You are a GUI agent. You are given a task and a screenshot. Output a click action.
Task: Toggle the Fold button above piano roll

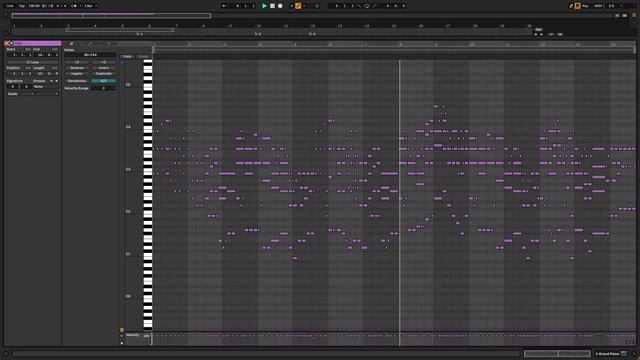coord(127,57)
